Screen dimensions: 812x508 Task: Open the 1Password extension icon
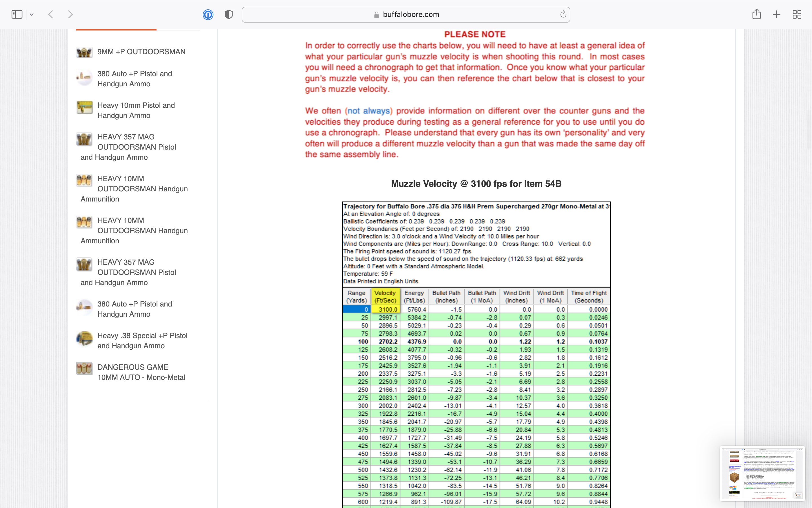click(208, 14)
